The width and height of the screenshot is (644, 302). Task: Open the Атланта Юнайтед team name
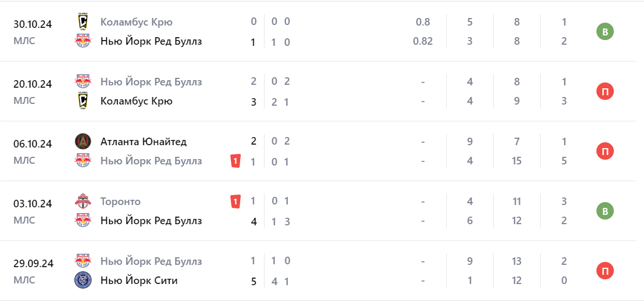(143, 142)
